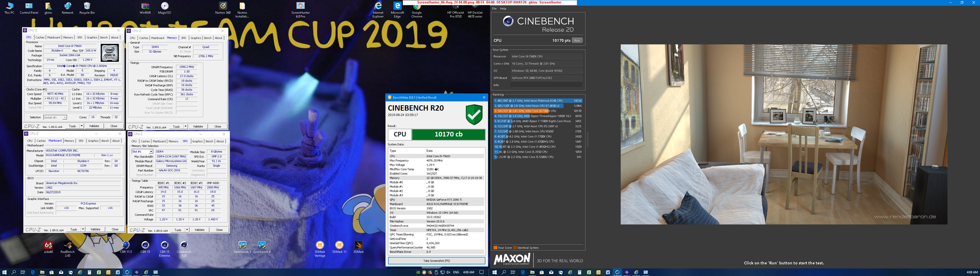Image resolution: width=980 pixels, height=276 pixels.
Task: Select ranking row AMD Ryzen Threadripper 1950X
Action: point(537,116)
